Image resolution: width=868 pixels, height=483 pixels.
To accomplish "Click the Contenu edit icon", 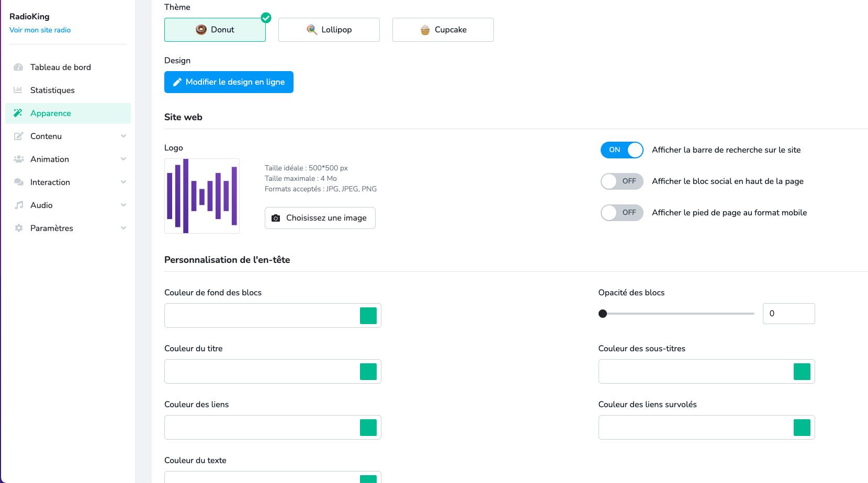I will 18,136.
